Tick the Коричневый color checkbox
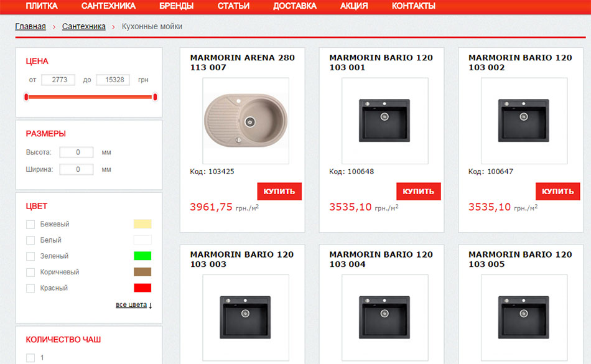The image size is (591, 364). click(x=30, y=272)
